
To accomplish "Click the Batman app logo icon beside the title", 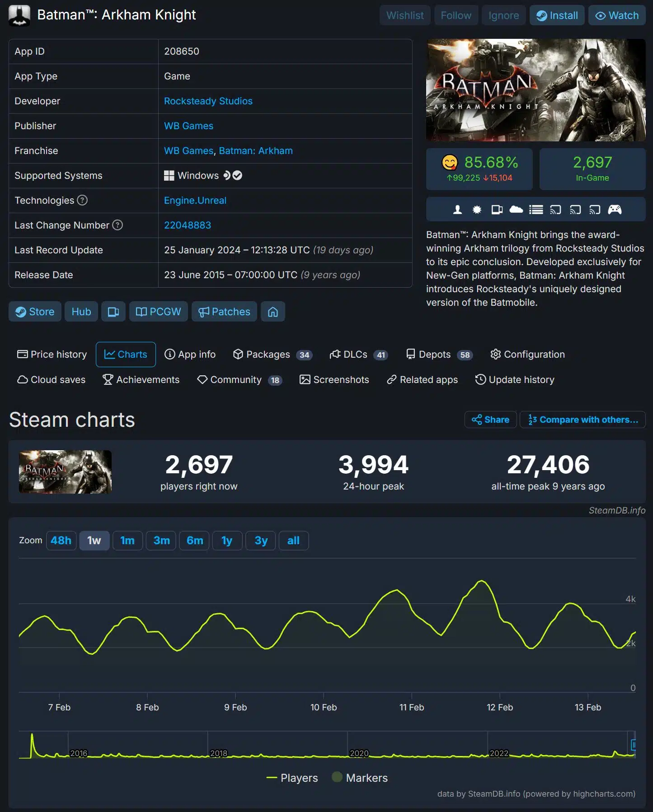I will pyautogui.click(x=19, y=15).
